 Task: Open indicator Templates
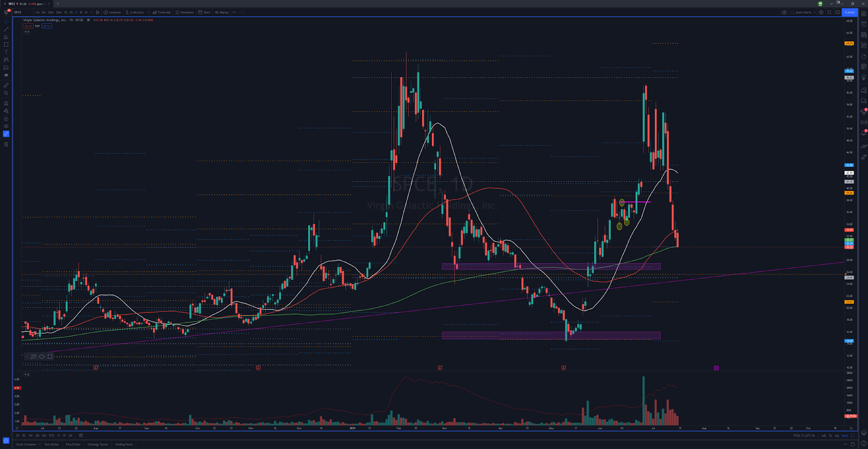pos(184,12)
